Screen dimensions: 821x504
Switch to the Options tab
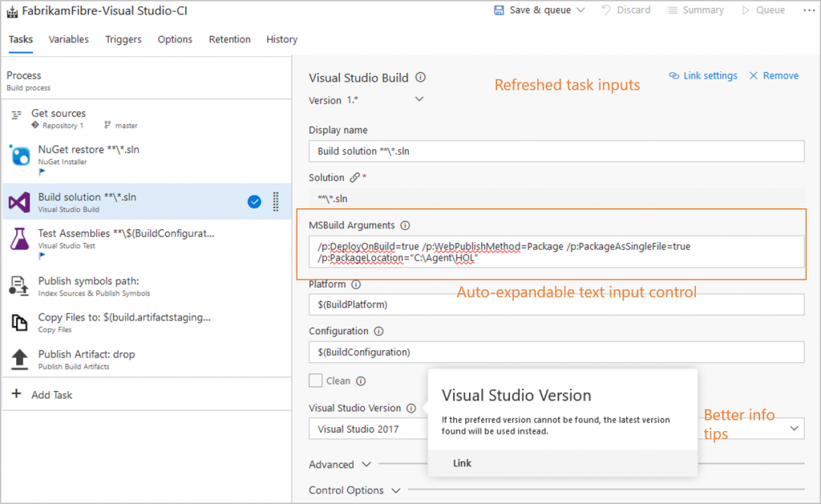[x=175, y=39]
